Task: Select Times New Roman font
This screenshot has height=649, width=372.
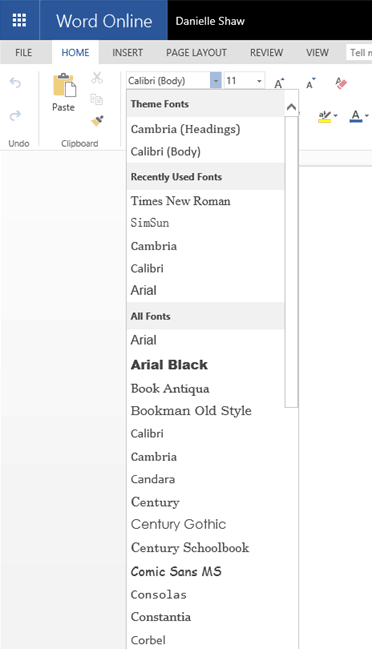Action: (206, 201)
